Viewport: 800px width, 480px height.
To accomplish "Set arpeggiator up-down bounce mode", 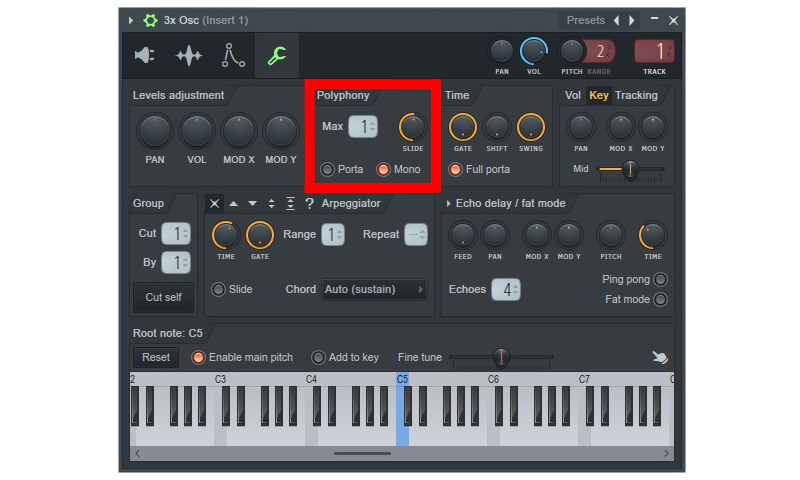I will (271, 204).
